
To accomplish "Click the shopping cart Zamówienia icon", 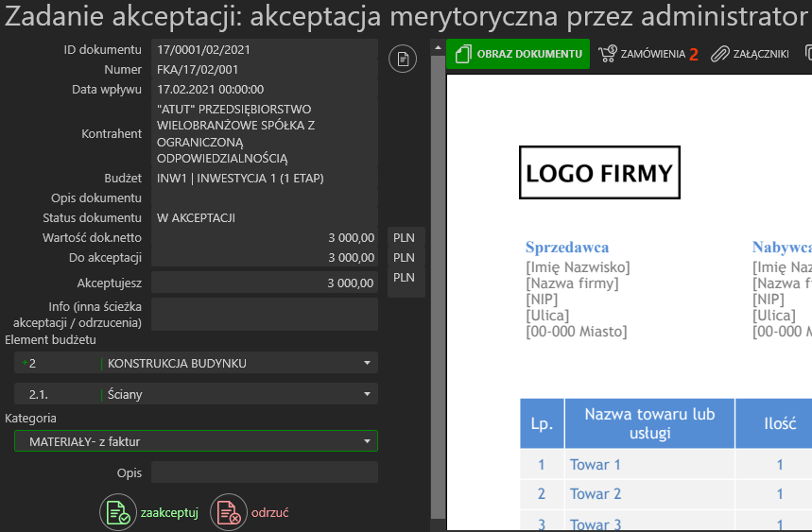I will (608, 54).
